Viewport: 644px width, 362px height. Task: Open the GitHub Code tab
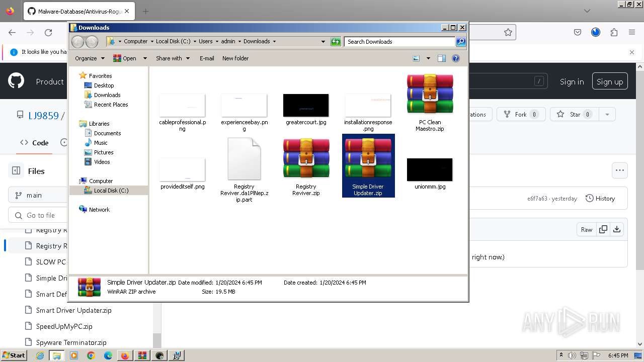click(x=34, y=143)
